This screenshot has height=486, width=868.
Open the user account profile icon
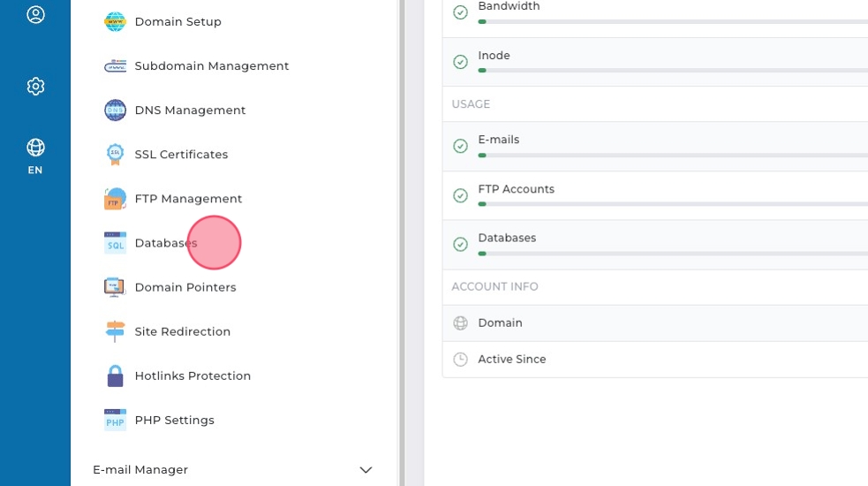(35, 15)
